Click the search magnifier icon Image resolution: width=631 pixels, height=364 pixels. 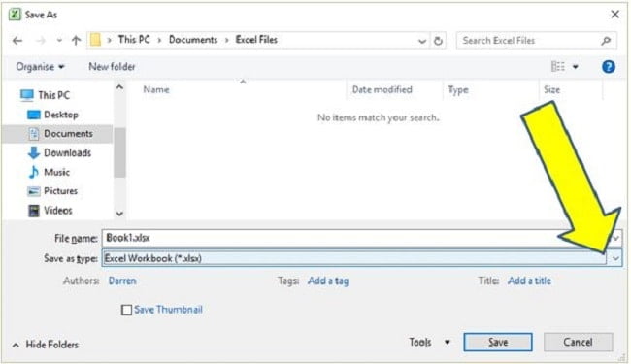click(606, 40)
